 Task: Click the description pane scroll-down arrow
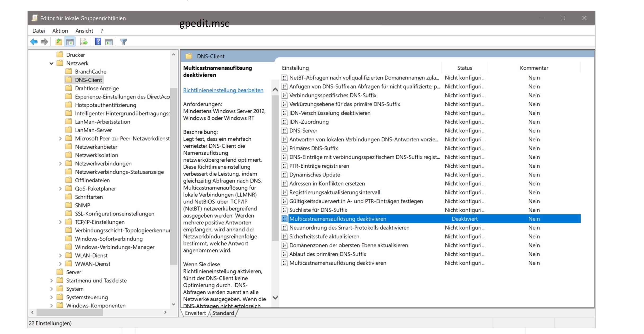coord(275,297)
